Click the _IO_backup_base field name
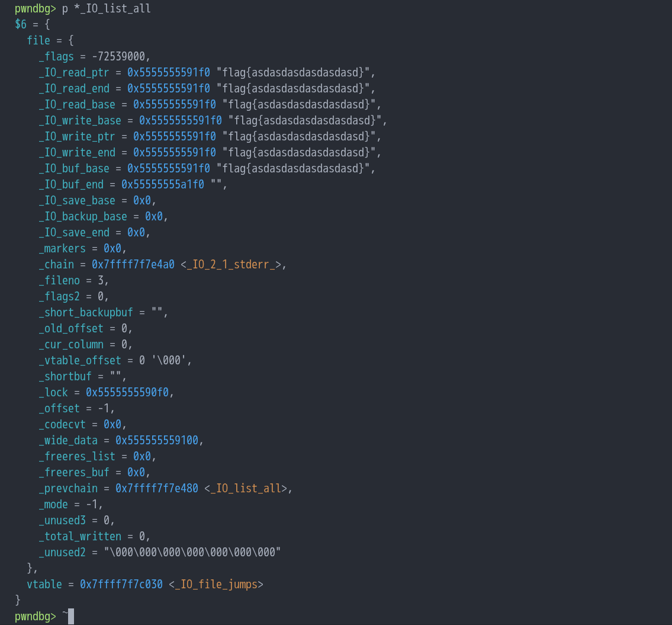This screenshot has height=625, width=672. 83,217
